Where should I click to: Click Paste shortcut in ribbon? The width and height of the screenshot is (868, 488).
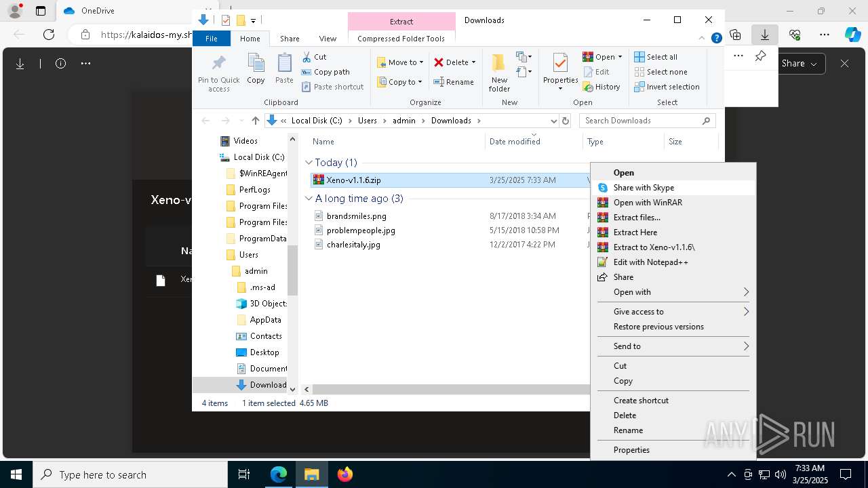(333, 87)
